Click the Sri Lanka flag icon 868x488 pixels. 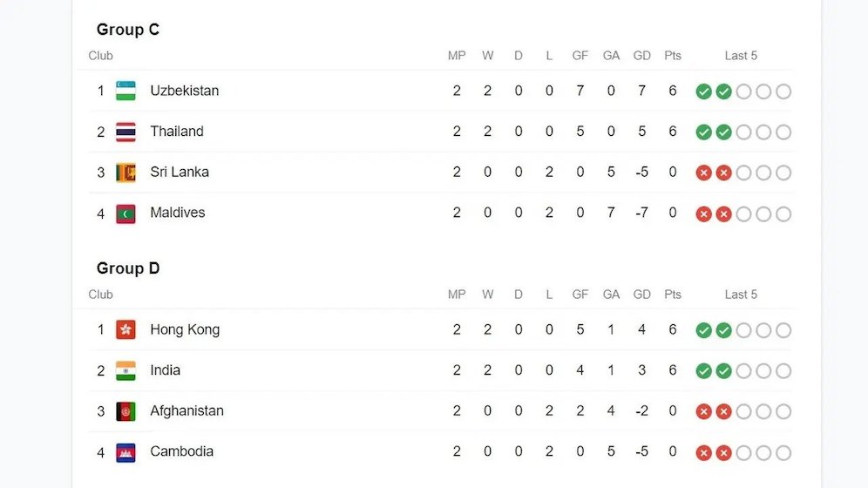(125, 173)
